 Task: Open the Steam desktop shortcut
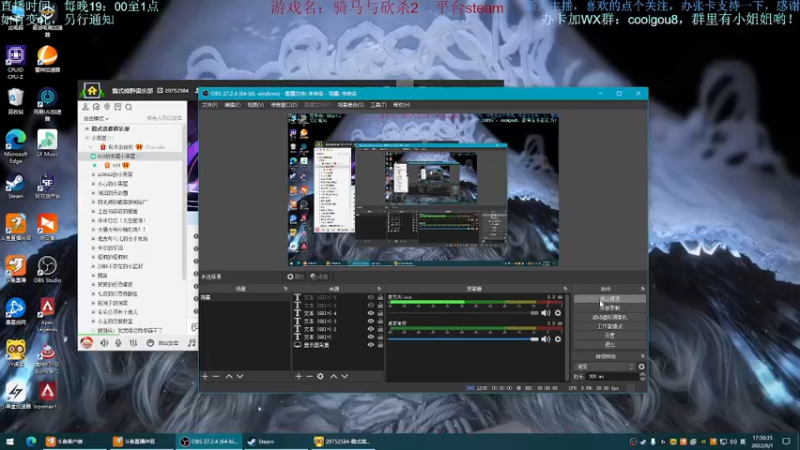pyautogui.click(x=15, y=186)
